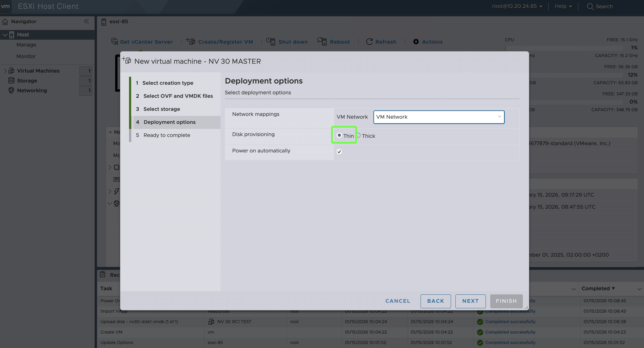Click the Get vCenter Server icon
Image resolution: width=644 pixels, height=348 pixels.
point(114,41)
